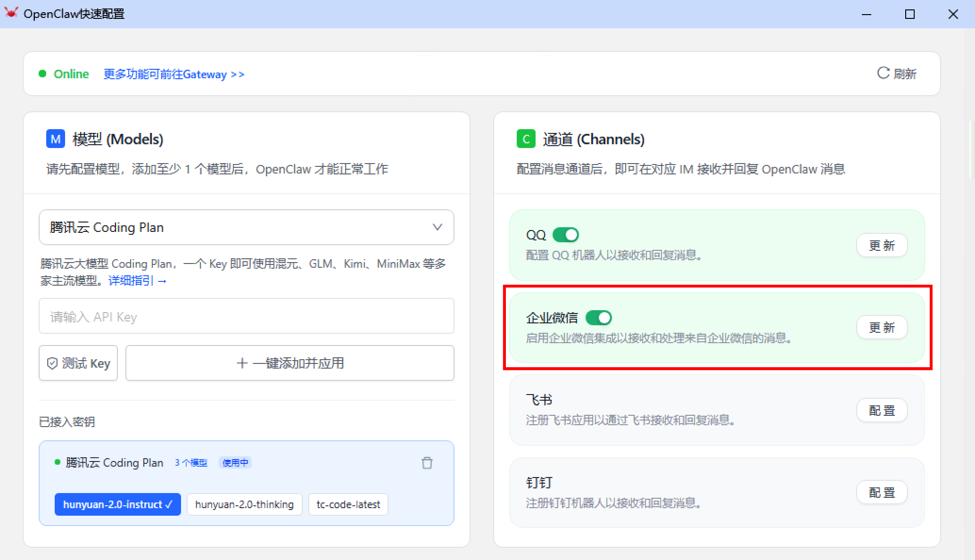Click the green Online status dot
Screen dimensions: 975x560
point(42,74)
